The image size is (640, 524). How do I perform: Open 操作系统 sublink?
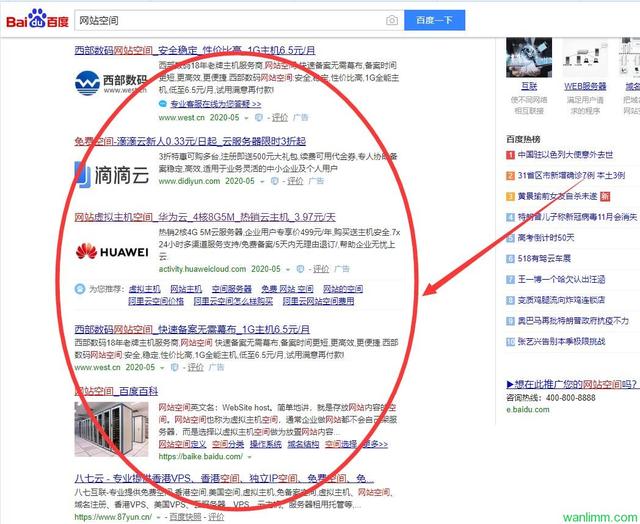click(266, 444)
